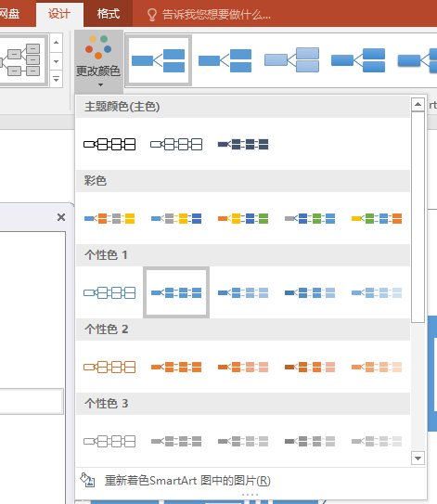Select the third gray gradient in 个性色 3
This screenshot has width=437, height=504.
pos(243,441)
